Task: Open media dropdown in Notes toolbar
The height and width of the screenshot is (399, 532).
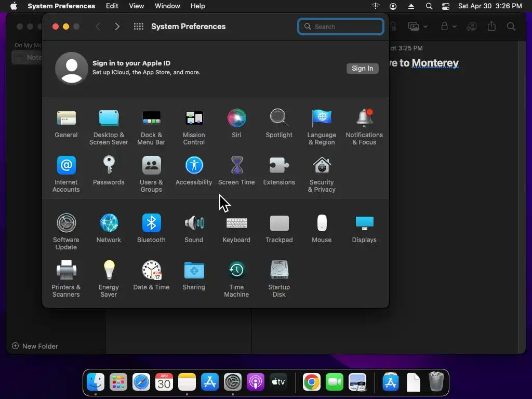Action: click(418, 26)
